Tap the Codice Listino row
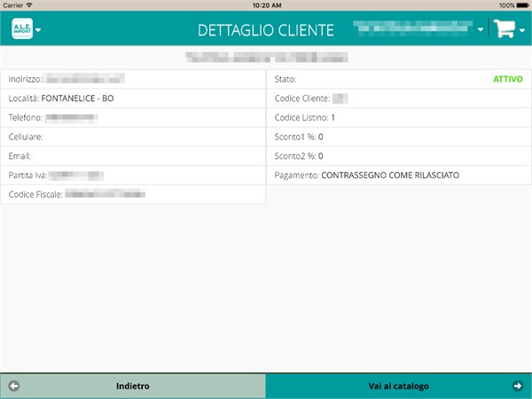Viewport: 532px width, 399px height. (x=399, y=118)
